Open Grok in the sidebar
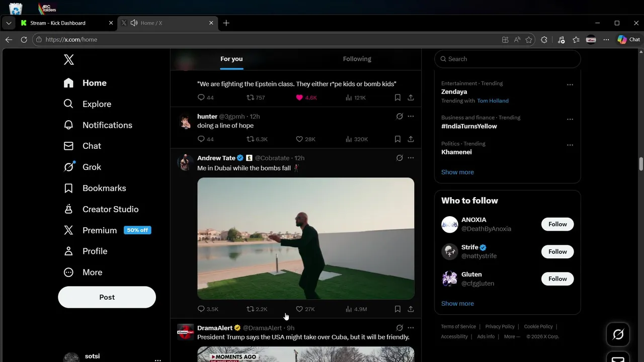Screen dimensions: 644x362 82,167
